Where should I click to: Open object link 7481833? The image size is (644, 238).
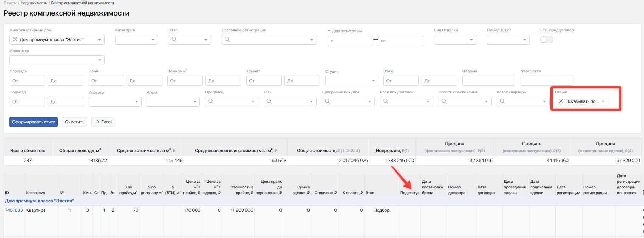(14, 210)
